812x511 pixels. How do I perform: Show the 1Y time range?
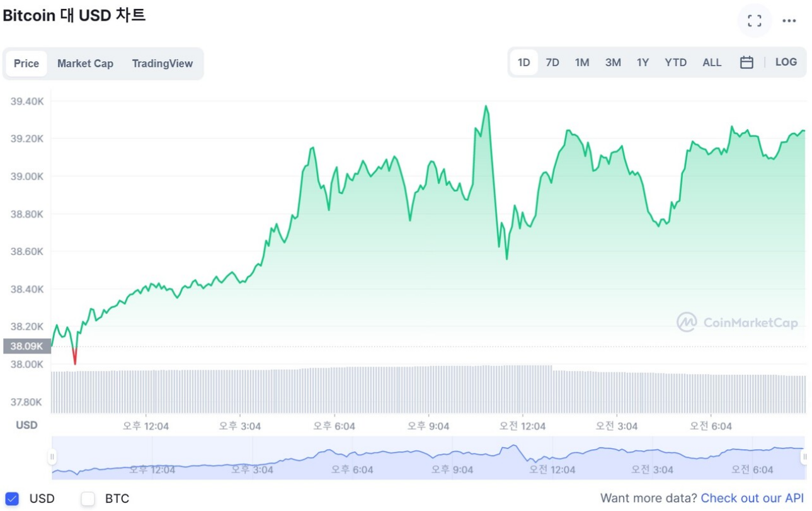pyautogui.click(x=643, y=62)
